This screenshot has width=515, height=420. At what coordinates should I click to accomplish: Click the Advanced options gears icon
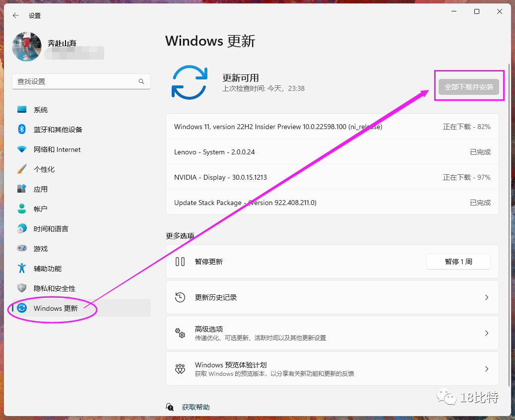(x=180, y=333)
